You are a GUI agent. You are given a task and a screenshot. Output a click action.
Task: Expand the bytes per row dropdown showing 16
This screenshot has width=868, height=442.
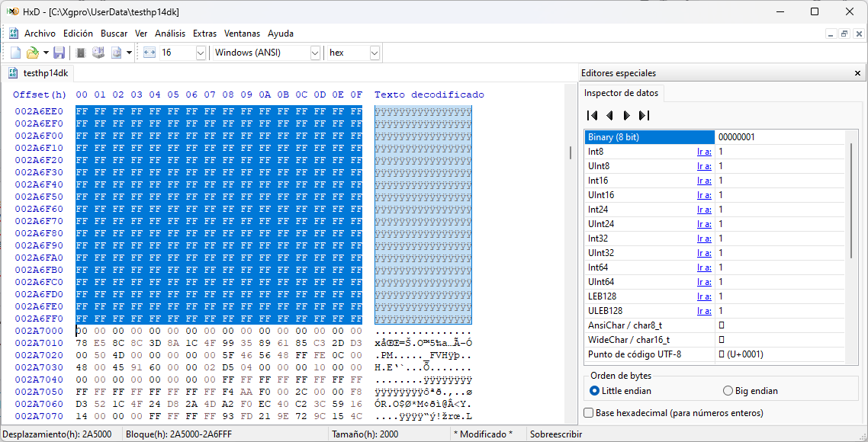(x=201, y=53)
